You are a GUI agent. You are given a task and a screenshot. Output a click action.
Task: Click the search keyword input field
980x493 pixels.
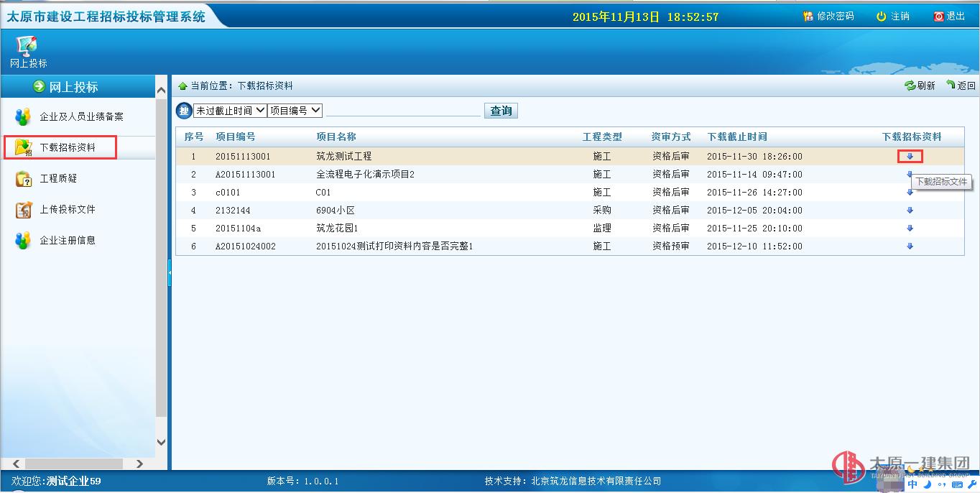tap(403, 110)
